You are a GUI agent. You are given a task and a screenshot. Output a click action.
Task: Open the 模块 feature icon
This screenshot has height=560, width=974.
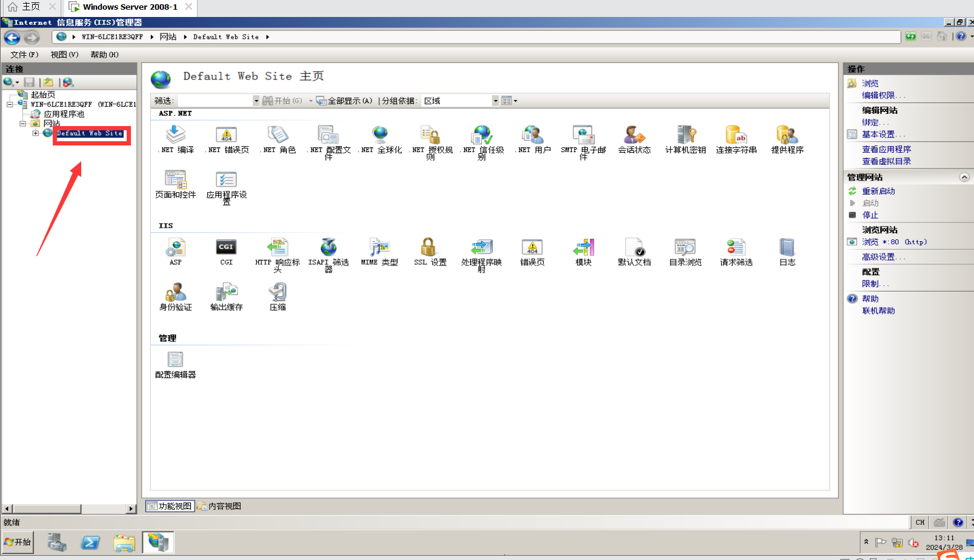coord(584,252)
